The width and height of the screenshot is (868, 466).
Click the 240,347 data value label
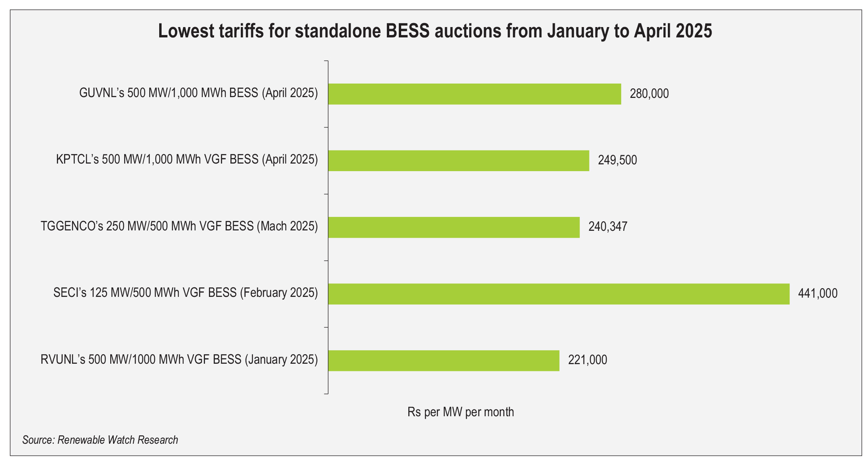608,227
